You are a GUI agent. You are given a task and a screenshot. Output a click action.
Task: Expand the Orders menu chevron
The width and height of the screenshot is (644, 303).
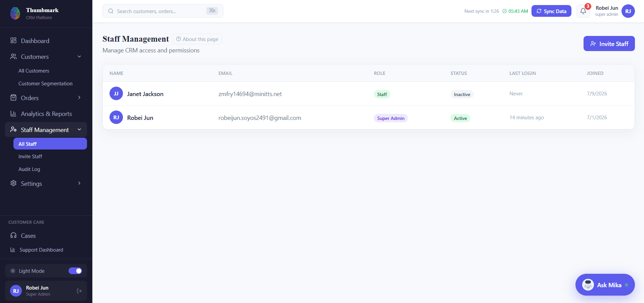pos(79,97)
